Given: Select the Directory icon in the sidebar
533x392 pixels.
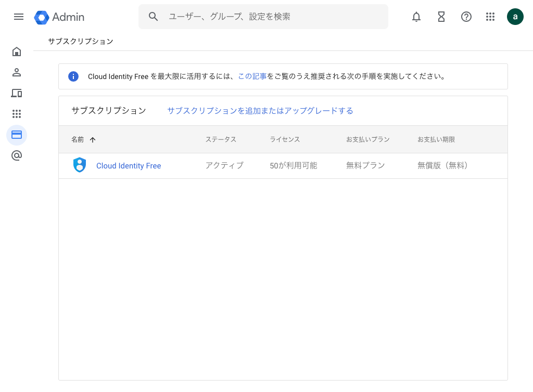Looking at the screenshot, I should (17, 72).
